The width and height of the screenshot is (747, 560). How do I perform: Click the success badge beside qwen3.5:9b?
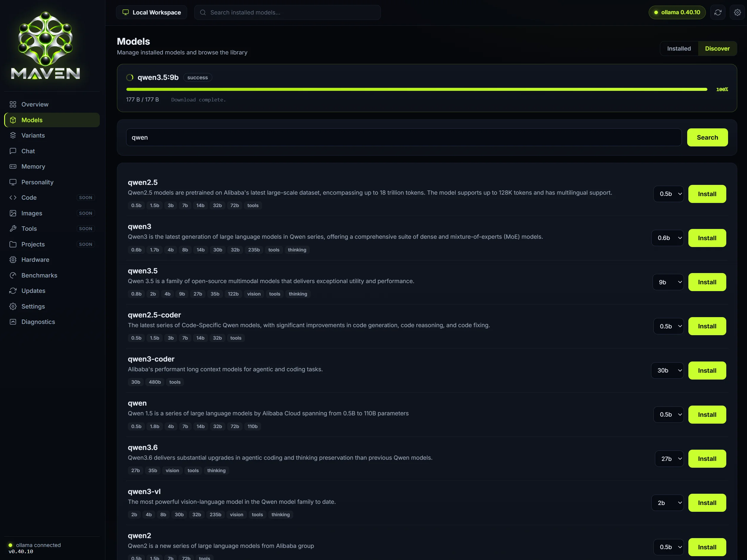tap(197, 78)
